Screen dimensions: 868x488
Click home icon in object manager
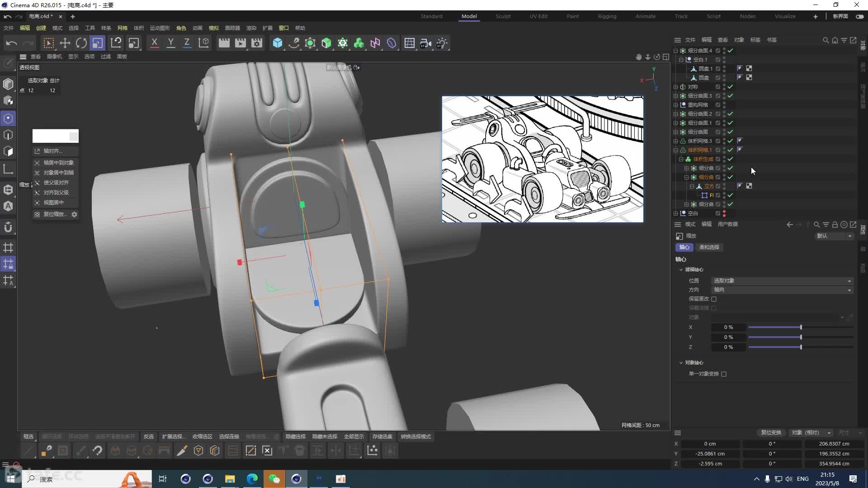[835, 40]
